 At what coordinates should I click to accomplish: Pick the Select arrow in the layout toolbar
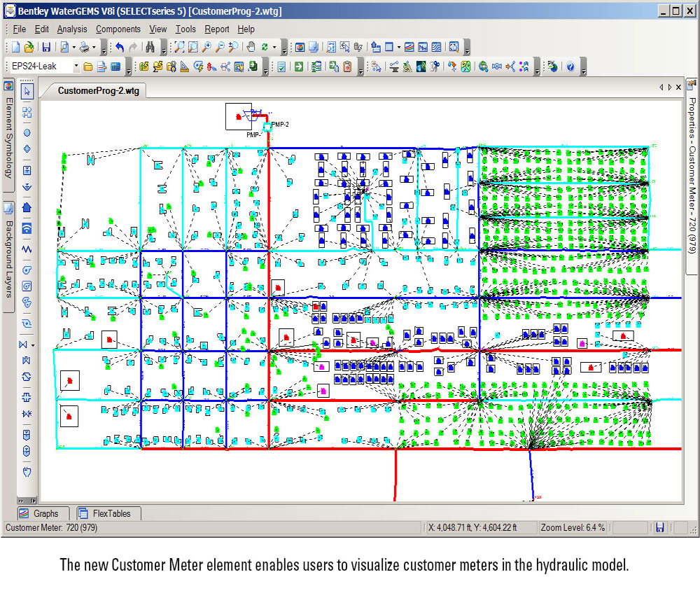(x=27, y=92)
